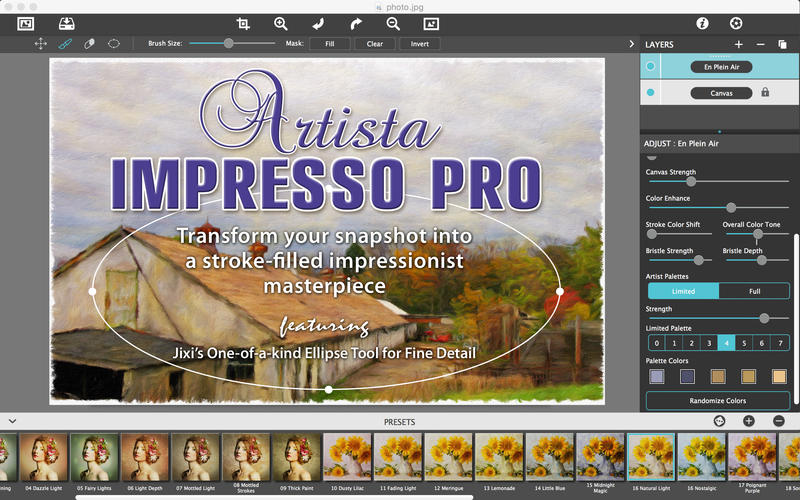Collapse the Presets panel with chevron
Viewport: 800px width, 500px height.
click(x=13, y=422)
